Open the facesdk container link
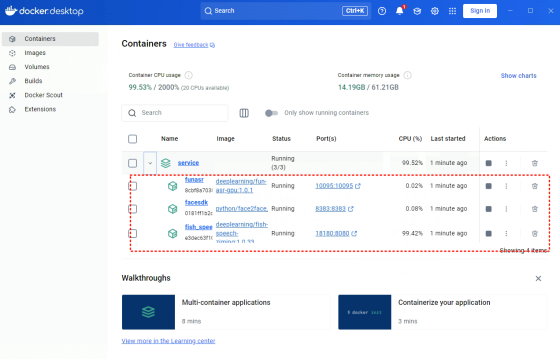The height and width of the screenshot is (360, 560). pyautogui.click(x=196, y=202)
